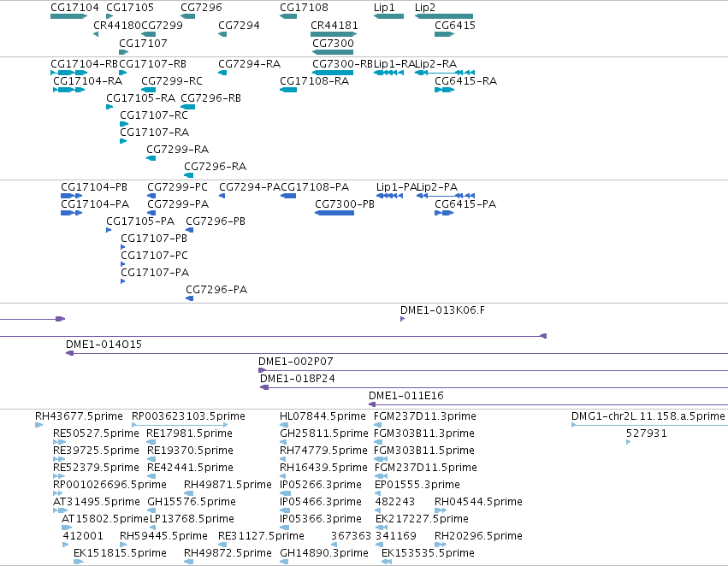The image size is (728, 566).
Task: Select EST GH14890.3prime
Action: coord(284,562)
